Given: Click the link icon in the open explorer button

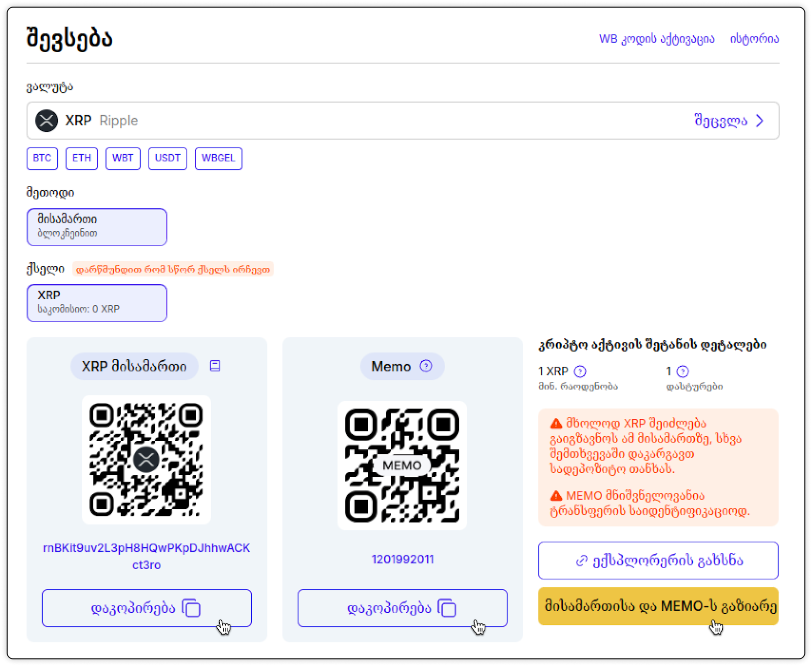Looking at the screenshot, I should (582, 560).
